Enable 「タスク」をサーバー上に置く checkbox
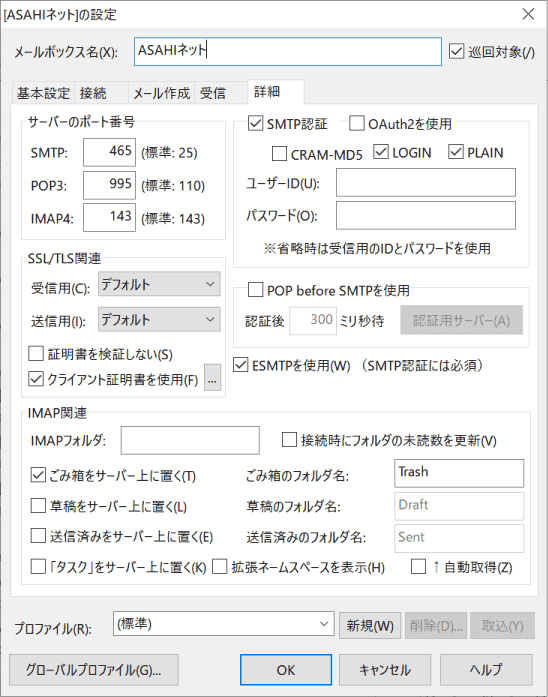Viewport: 548px width, 697px height. point(38,566)
